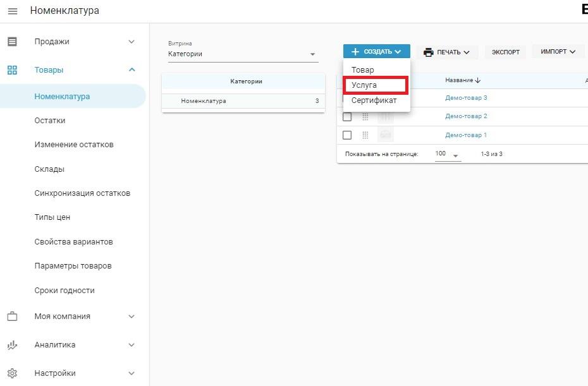Click drag handle icon for Демо-товар 2
Viewport: 588px width, 386px height.
point(365,117)
